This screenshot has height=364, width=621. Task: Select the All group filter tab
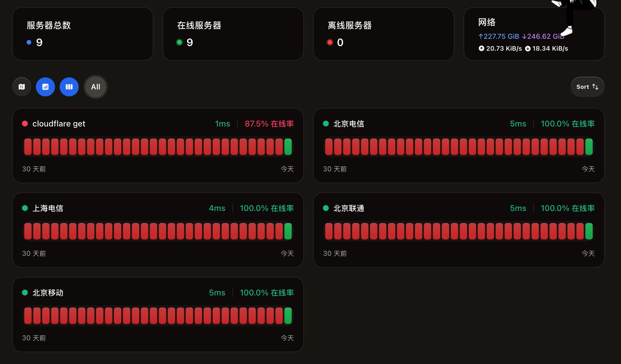pyautogui.click(x=95, y=87)
